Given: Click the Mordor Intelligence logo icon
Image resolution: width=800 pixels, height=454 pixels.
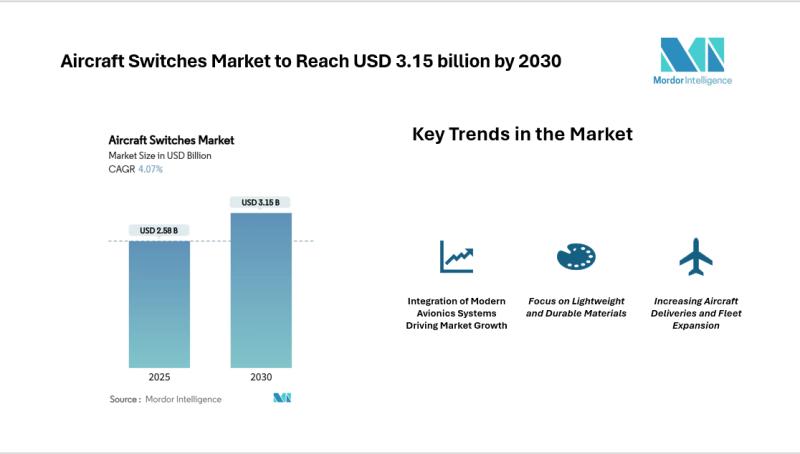Looking at the screenshot, I should (691, 54).
